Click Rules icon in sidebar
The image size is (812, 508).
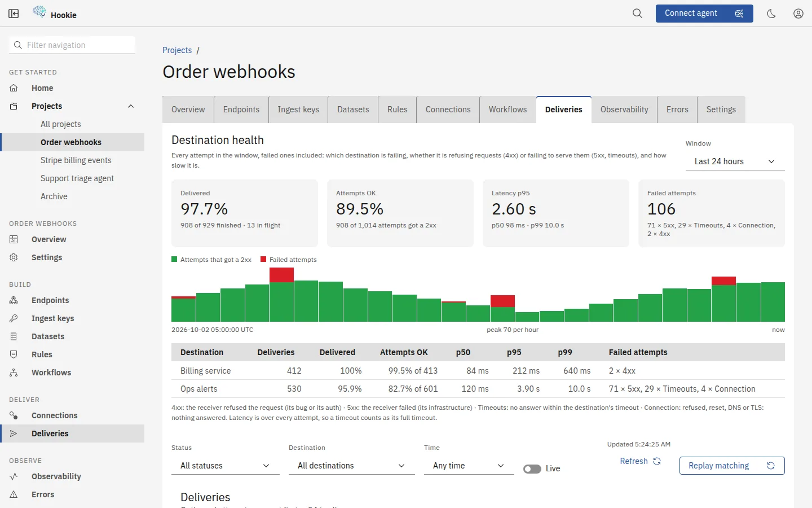coord(14,354)
